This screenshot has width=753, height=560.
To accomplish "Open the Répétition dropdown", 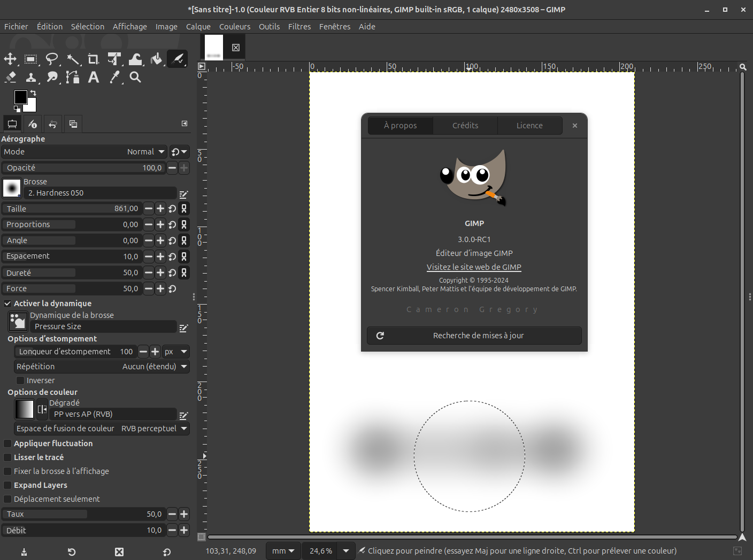I will (102, 367).
